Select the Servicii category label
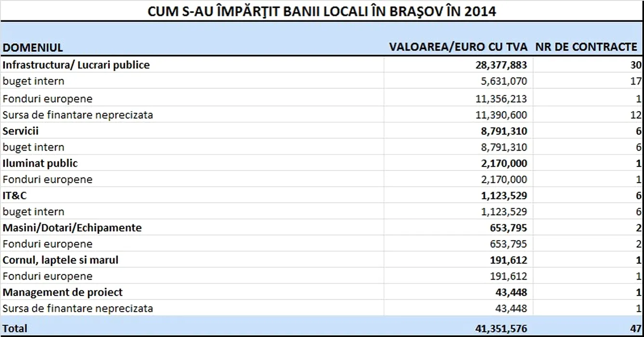644x337 pixels. (x=21, y=131)
